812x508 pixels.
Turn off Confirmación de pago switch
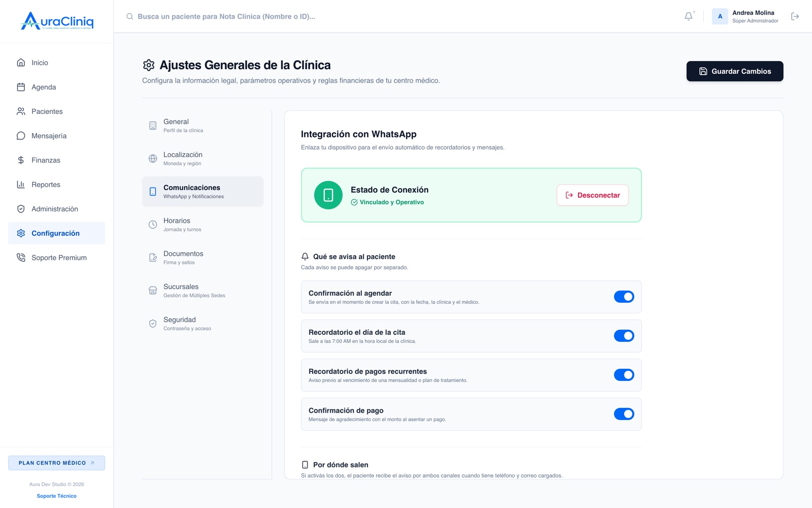coord(624,414)
